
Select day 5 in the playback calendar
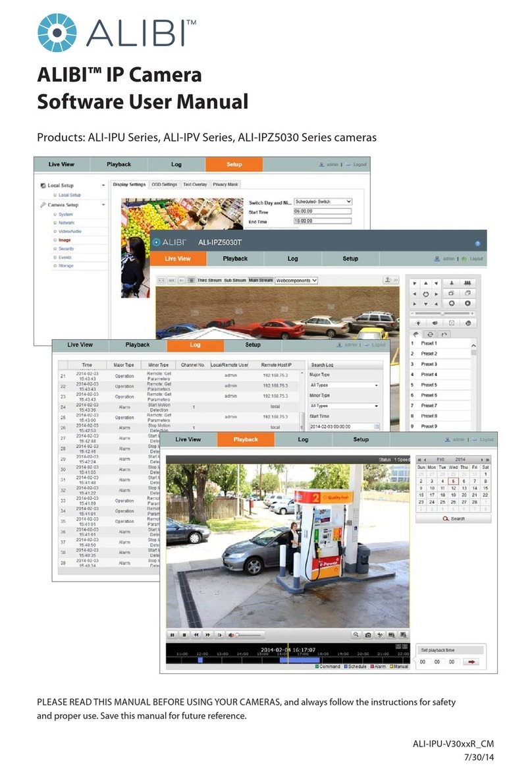click(453, 481)
